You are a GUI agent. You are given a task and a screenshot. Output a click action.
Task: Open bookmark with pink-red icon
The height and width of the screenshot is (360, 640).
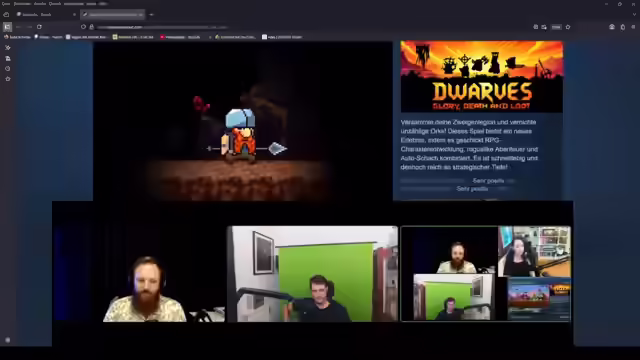click(x=180, y=37)
